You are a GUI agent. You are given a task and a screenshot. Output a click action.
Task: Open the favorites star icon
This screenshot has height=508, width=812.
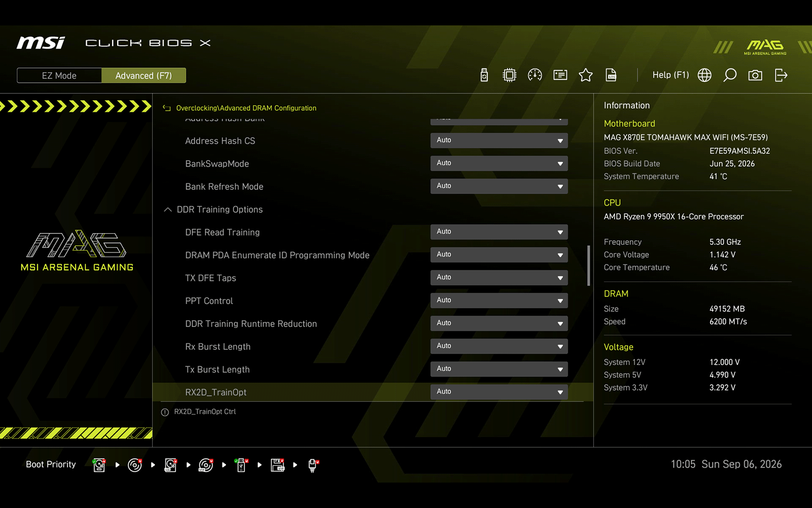tap(586, 75)
